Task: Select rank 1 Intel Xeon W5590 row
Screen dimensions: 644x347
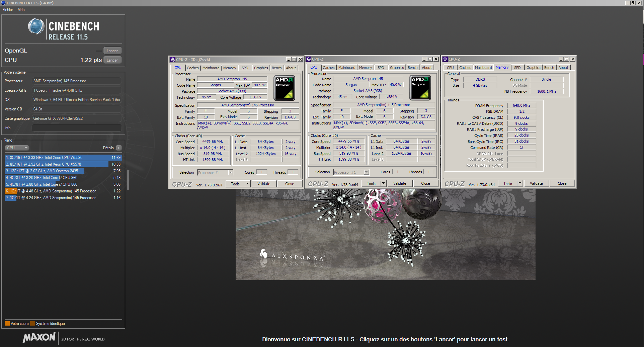Action: pos(63,158)
